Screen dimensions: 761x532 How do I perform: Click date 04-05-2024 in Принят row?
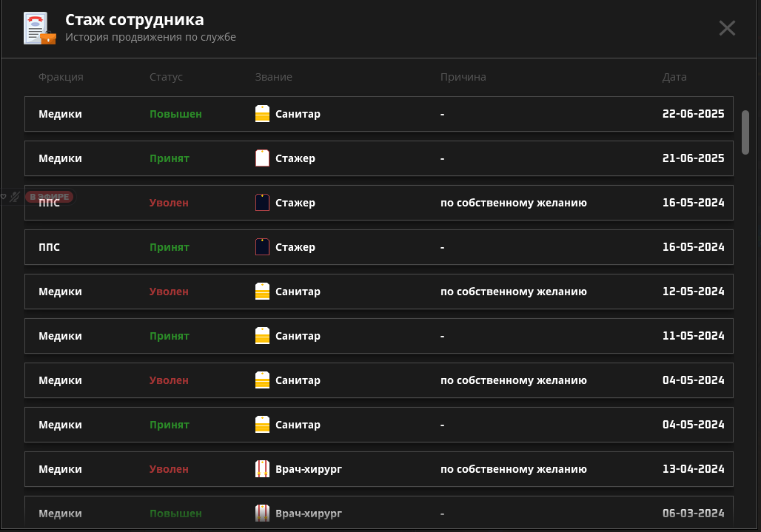(693, 424)
